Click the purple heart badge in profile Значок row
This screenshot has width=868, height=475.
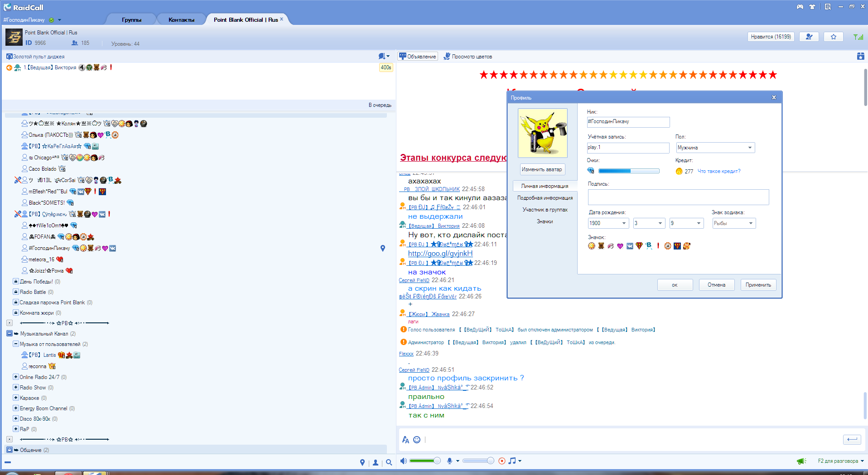coord(620,246)
